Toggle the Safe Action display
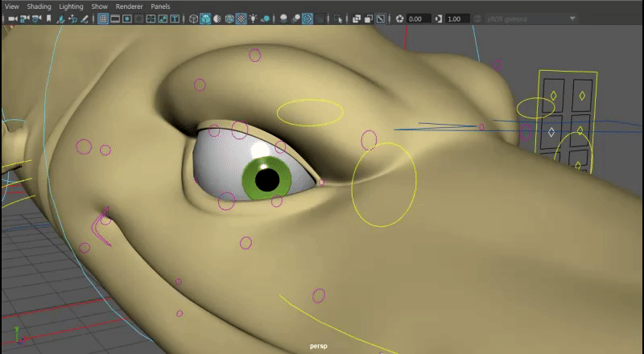 tap(163, 19)
